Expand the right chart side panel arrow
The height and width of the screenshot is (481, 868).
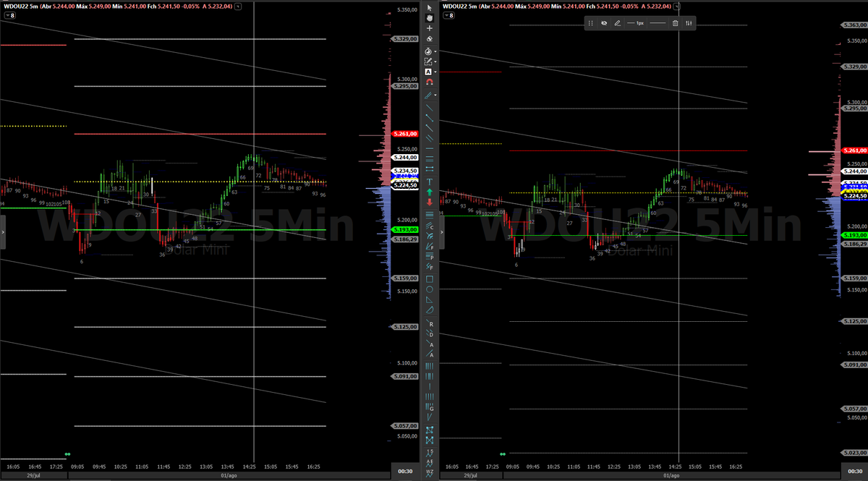443,232
